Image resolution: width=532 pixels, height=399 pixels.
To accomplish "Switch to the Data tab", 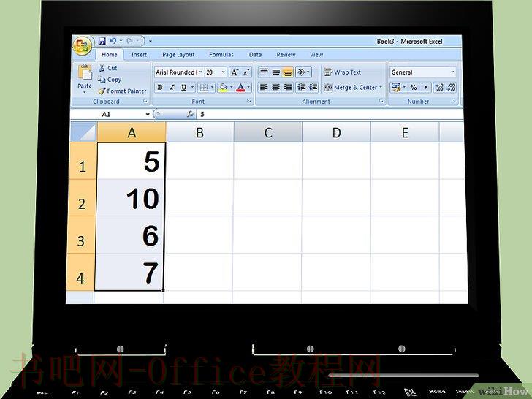I will click(255, 55).
